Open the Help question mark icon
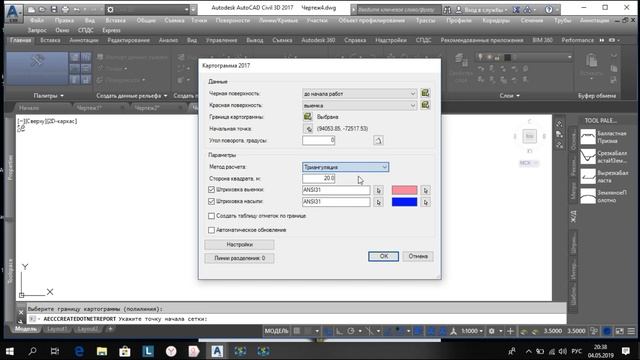640x360 pixels. pos(549,9)
